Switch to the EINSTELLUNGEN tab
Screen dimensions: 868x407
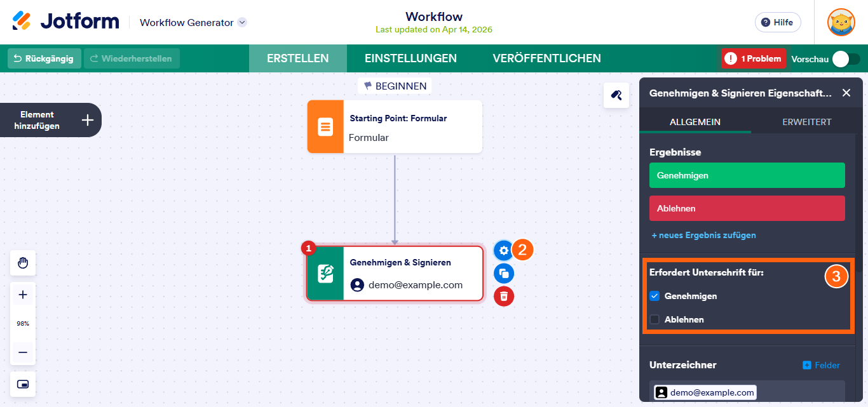(410, 58)
